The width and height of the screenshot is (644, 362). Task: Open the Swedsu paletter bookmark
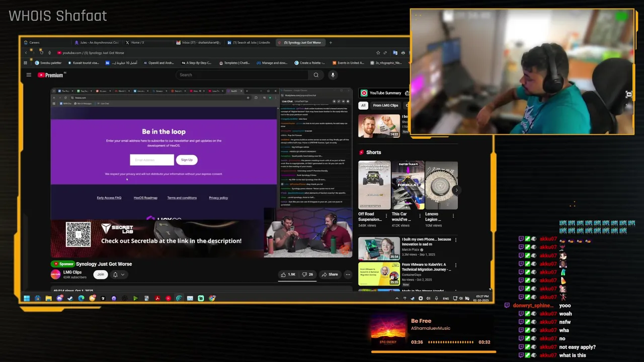(x=48, y=63)
